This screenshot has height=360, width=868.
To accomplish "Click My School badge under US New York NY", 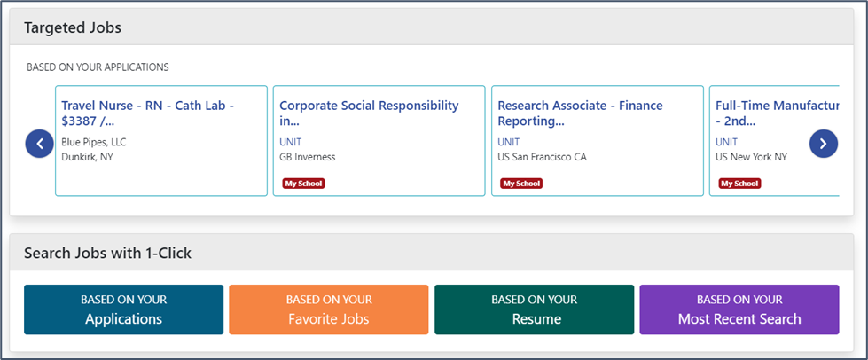I will (739, 184).
